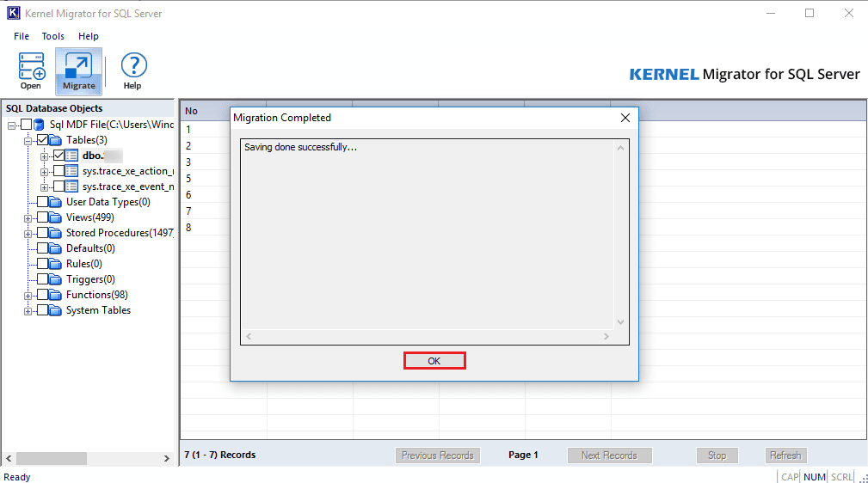This screenshot has height=483, width=868.
Task: Expand the Functions(98) node
Action: [28, 296]
